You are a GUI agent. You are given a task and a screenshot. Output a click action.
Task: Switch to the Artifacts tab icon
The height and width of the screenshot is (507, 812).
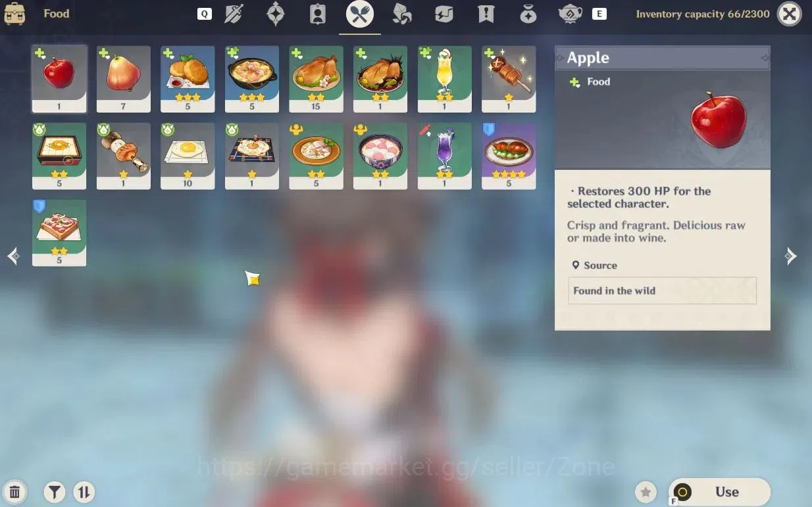coord(276,14)
